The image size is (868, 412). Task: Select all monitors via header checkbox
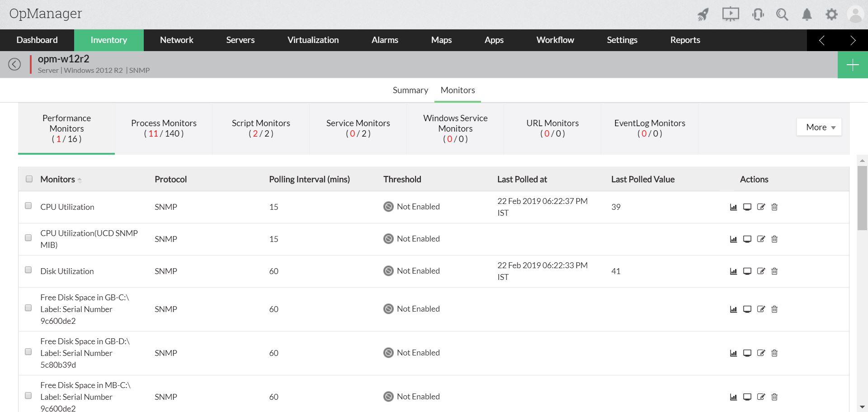click(x=29, y=179)
